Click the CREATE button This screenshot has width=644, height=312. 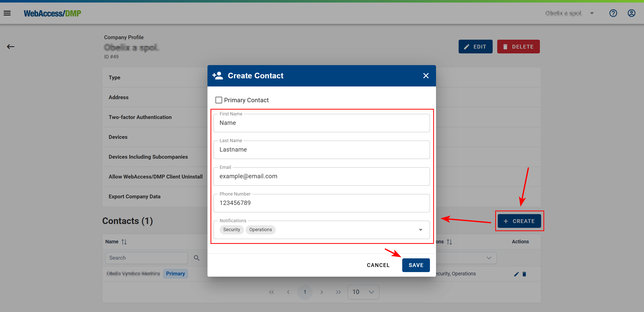click(x=519, y=221)
